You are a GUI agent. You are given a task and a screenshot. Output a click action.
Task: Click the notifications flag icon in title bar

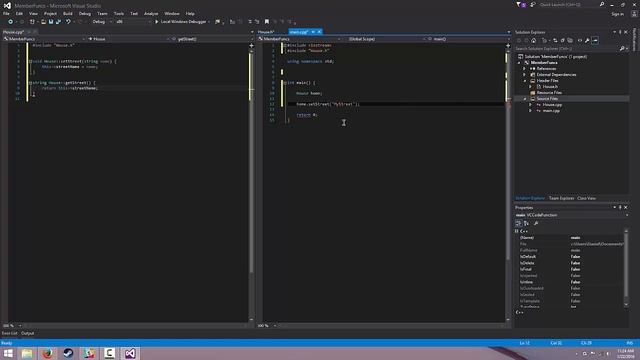coord(521,4)
